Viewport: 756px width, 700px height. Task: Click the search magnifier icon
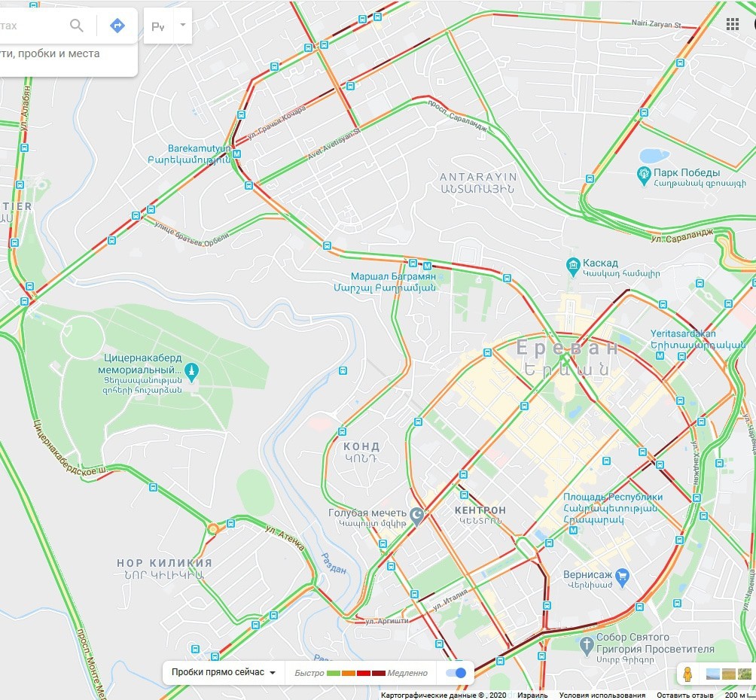(77, 26)
